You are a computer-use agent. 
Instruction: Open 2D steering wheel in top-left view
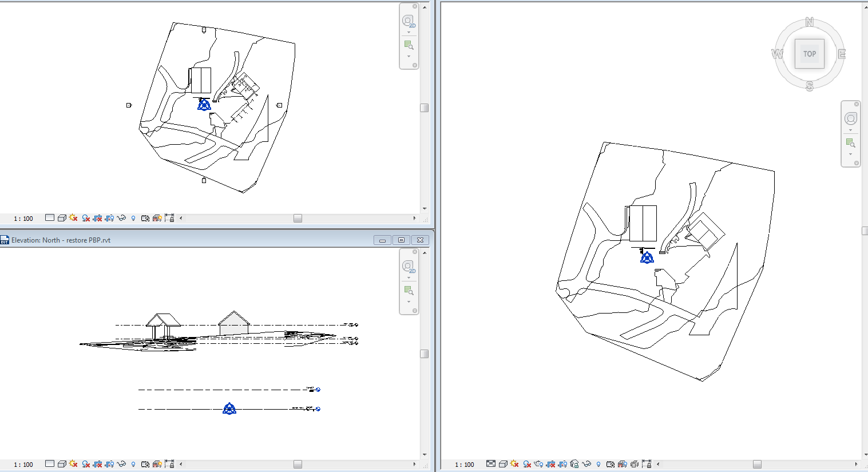pyautogui.click(x=409, y=22)
